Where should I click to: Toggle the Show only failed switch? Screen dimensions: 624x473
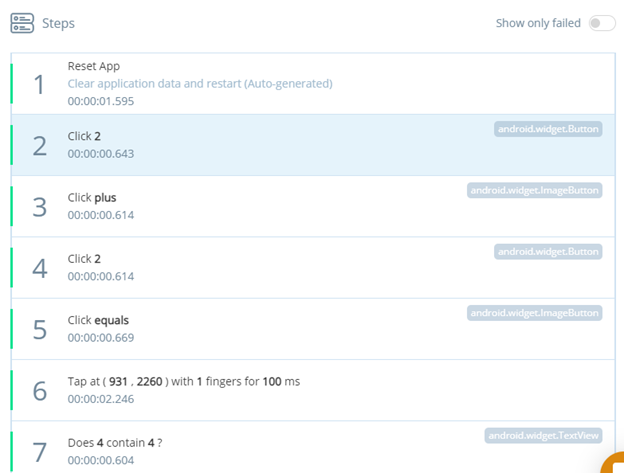pyautogui.click(x=601, y=23)
